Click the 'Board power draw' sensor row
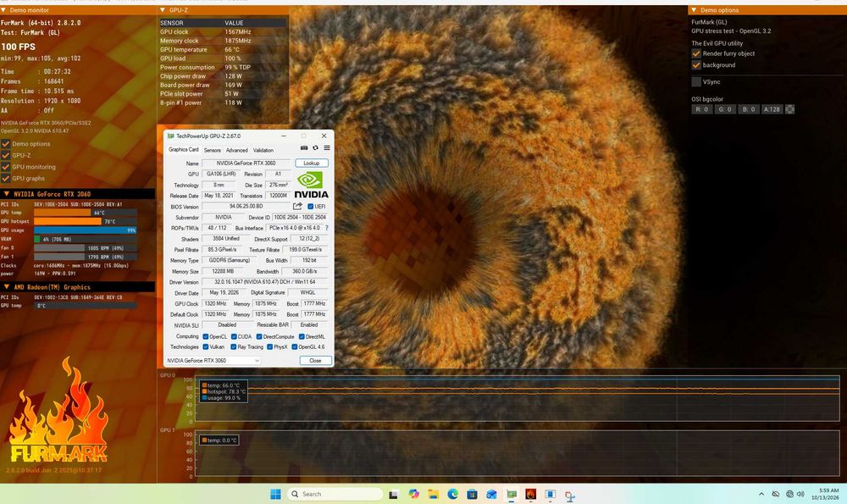847x504 pixels. pos(223,85)
